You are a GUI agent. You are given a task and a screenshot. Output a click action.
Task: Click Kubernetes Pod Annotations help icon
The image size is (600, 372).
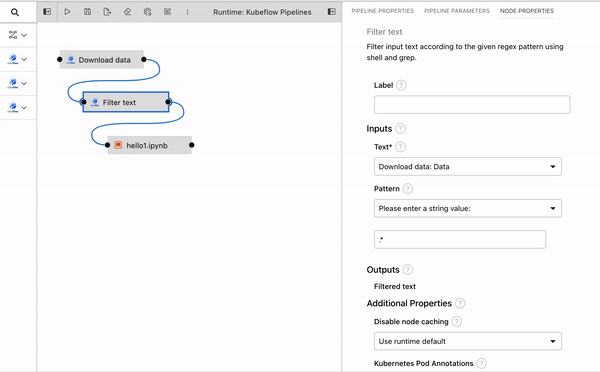coord(482,363)
